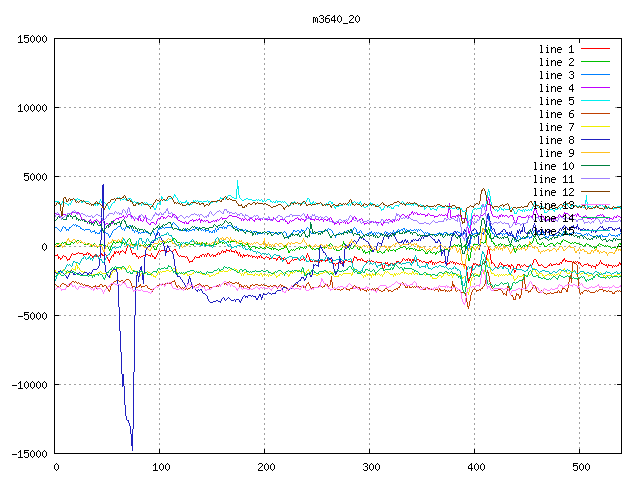The width and height of the screenshot is (640, 480).
Task: Click the 300 x-axis tick label
Action: pyautogui.click(x=370, y=467)
